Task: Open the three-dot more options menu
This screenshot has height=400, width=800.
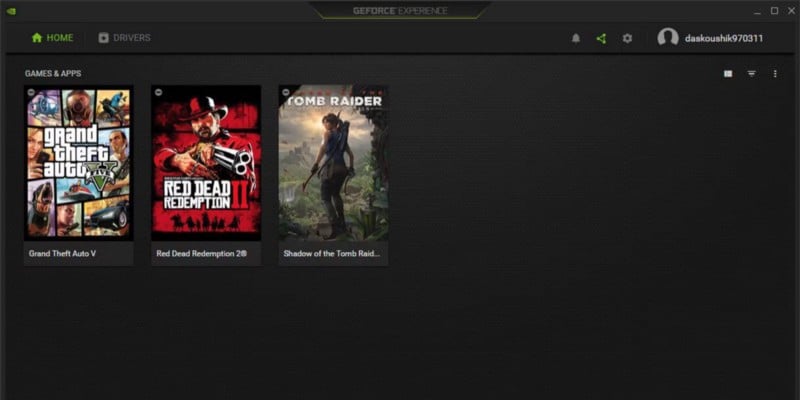Action: click(775, 74)
